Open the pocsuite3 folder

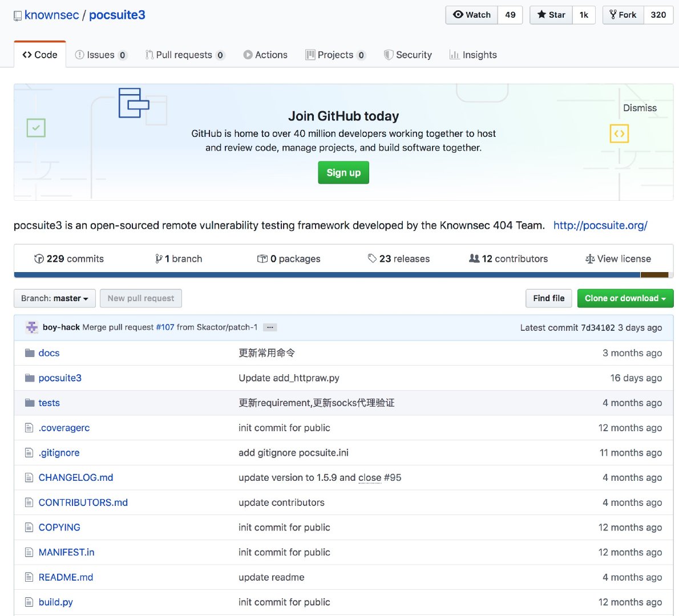tap(60, 378)
